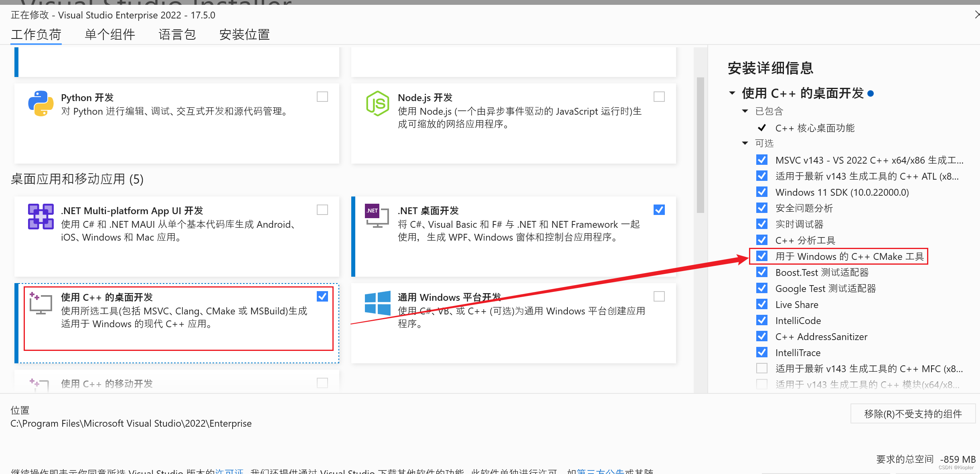Screen dimensions: 980x474
Task: Uncheck Windows 11 SDK (10.0.22000.0)
Action: coord(762,192)
